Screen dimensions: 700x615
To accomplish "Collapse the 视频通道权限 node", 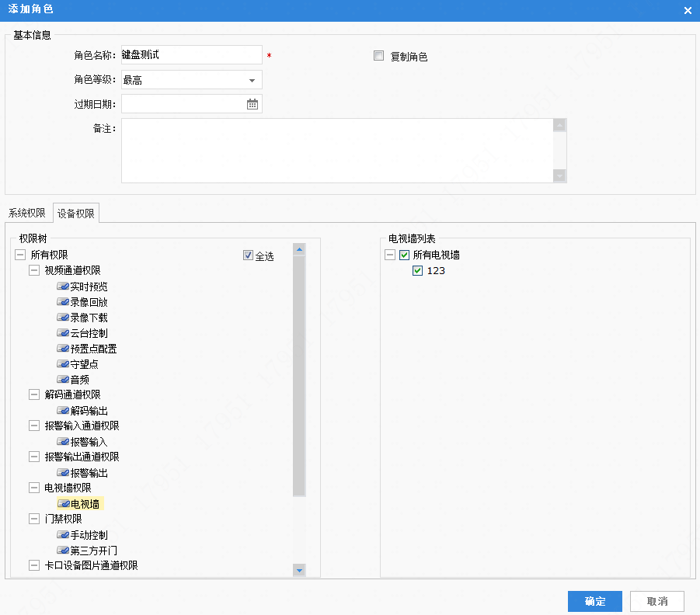I will pos(34,270).
